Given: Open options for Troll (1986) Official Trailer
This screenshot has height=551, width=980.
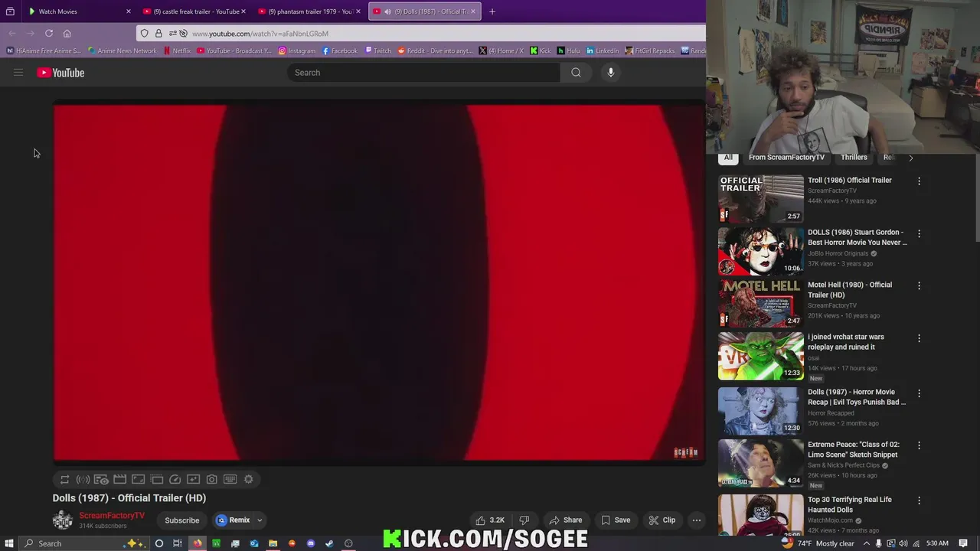Looking at the screenshot, I should point(919,181).
